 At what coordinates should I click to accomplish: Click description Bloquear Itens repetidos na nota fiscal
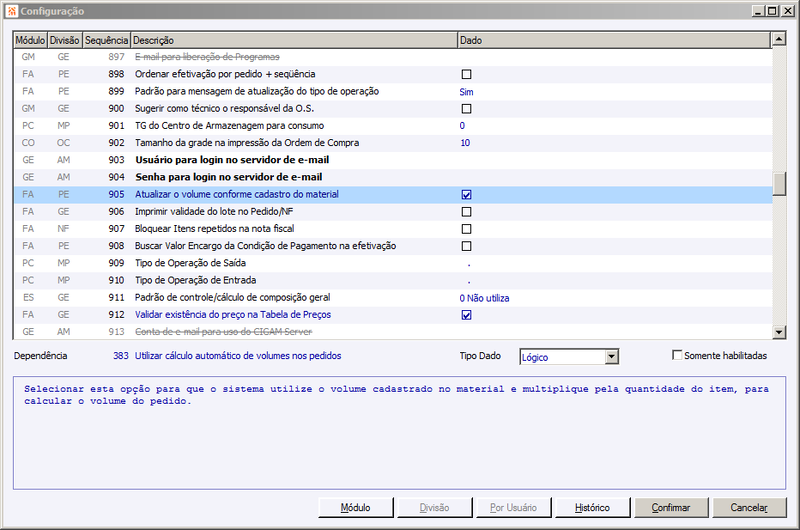point(214,229)
